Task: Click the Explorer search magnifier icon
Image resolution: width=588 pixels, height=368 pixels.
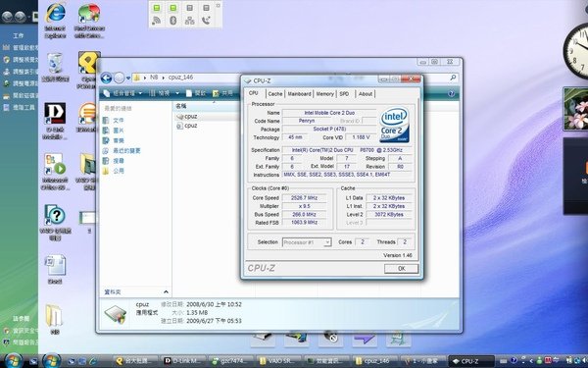Action: (453, 78)
